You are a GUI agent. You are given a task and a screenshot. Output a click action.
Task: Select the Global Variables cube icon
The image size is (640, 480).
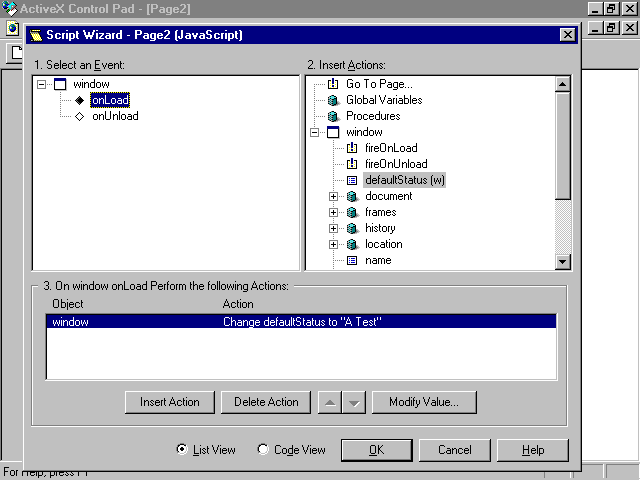(333, 100)
